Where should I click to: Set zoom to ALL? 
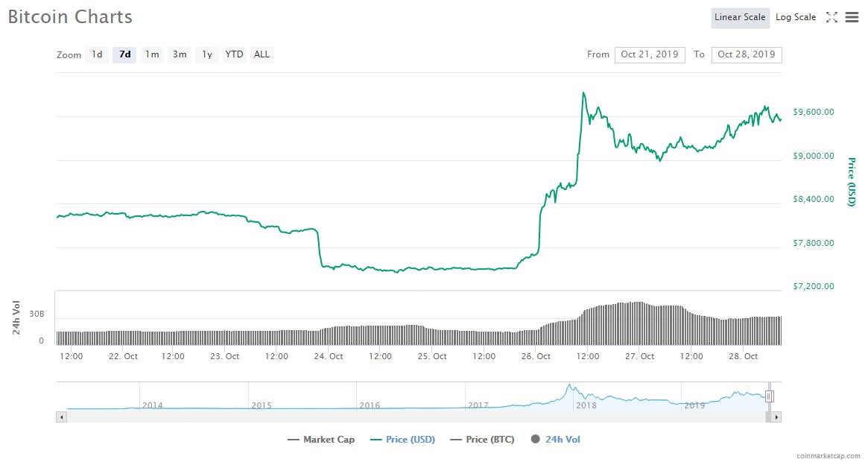(x=262, y=54)
